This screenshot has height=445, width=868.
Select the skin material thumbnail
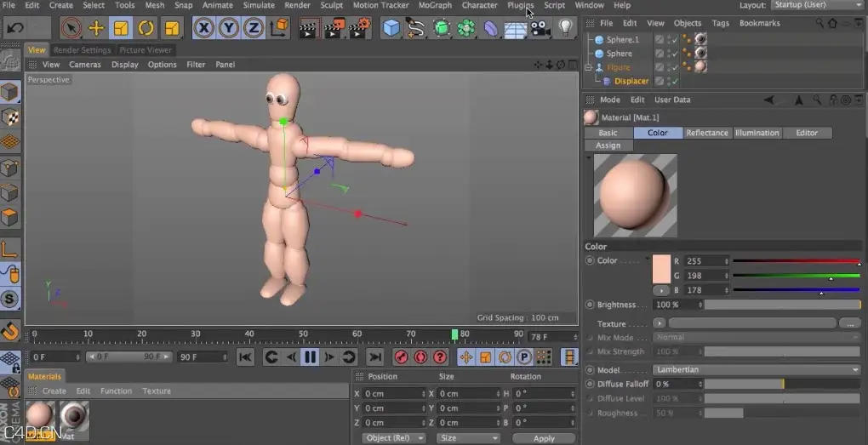point(40,416)
